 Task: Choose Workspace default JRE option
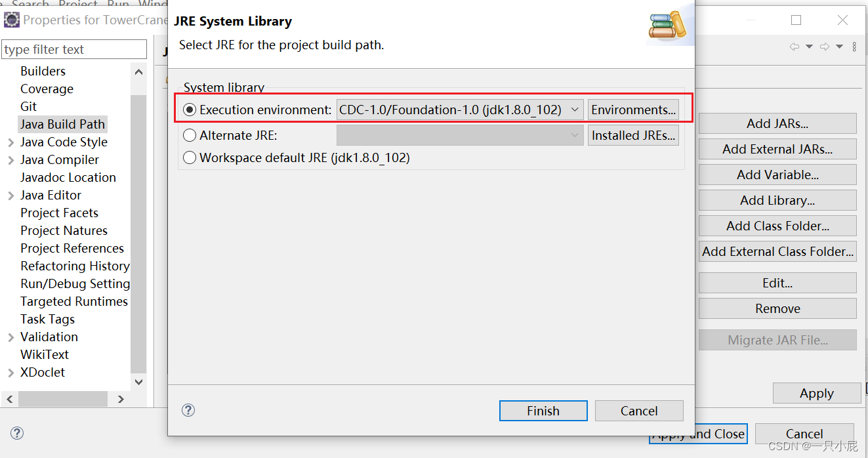pyautogui.click(x=190, y=157)
